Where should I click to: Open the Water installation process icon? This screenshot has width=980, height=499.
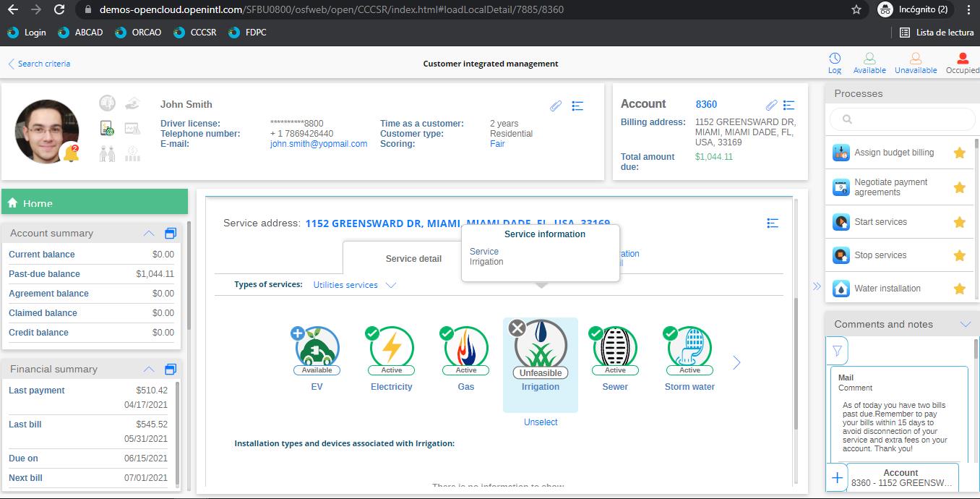point(841,289)
